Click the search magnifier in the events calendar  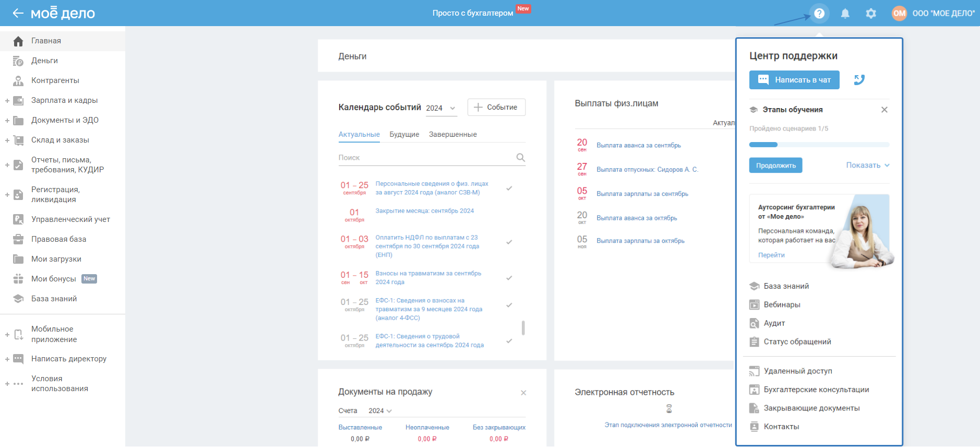pyautogui.click(x=520, y=158)
